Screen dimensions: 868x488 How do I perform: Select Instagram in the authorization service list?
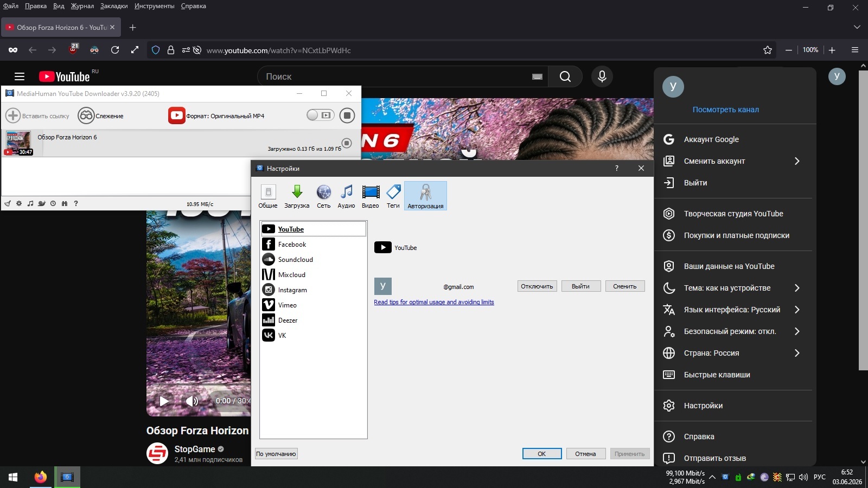(x=314, y=290)
